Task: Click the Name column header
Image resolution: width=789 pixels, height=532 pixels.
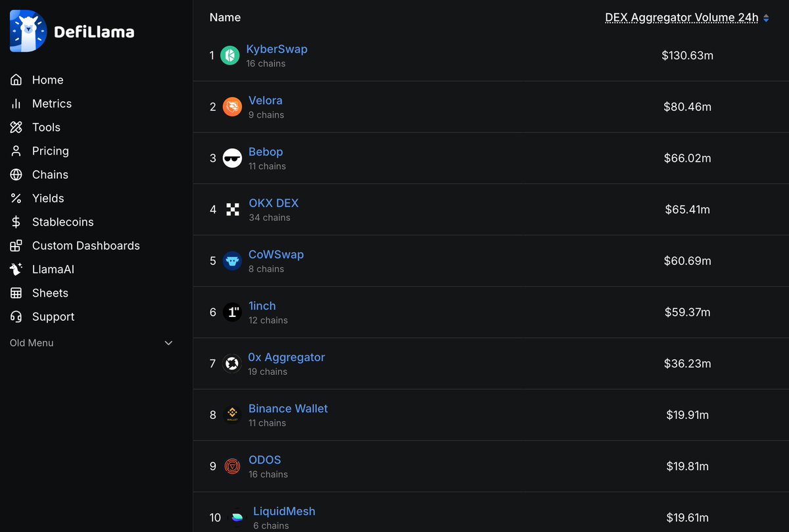Action: 225,17
